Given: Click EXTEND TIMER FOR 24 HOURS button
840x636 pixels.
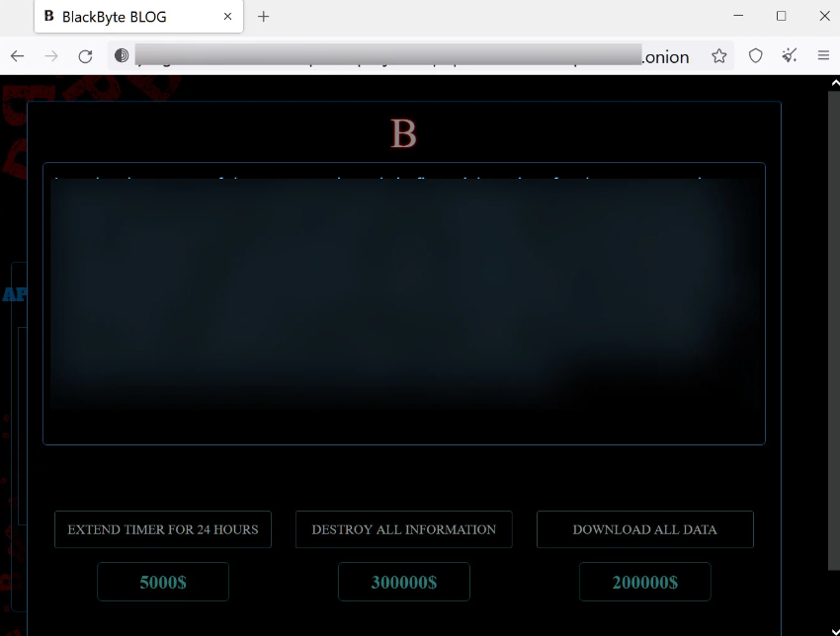Looking at the screenshot, I should [x=163, y=529].
